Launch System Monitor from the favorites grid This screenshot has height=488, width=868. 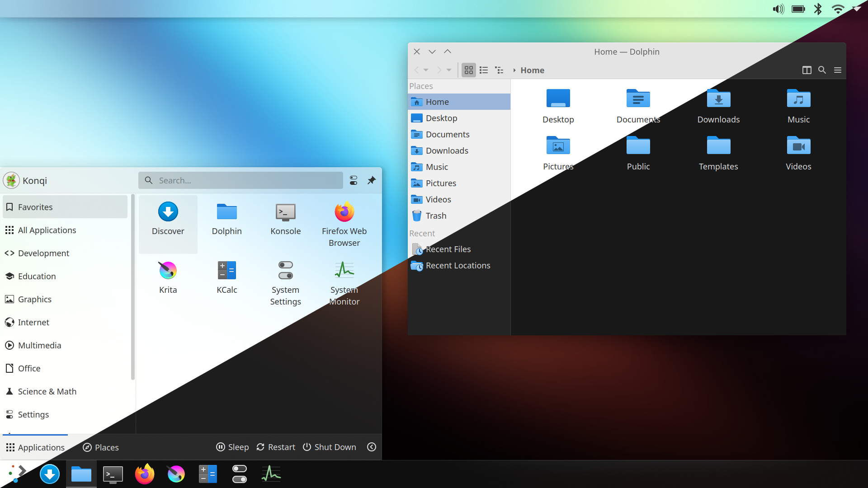344,282
